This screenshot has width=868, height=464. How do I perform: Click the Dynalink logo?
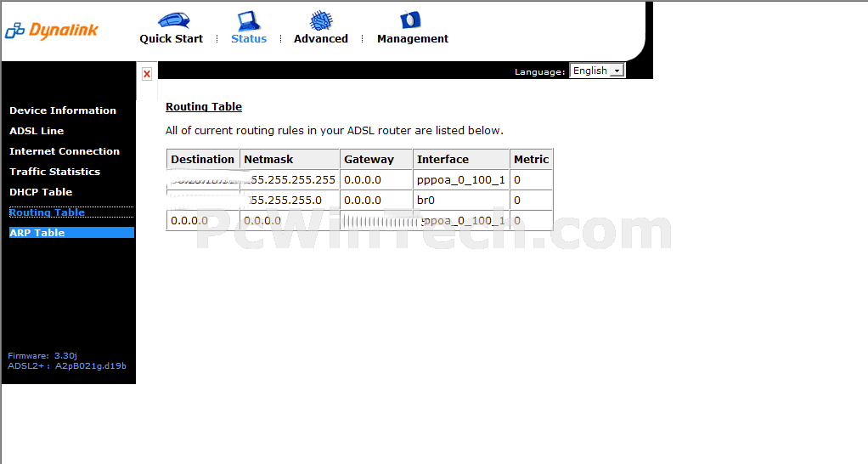[x=52, y=31]
